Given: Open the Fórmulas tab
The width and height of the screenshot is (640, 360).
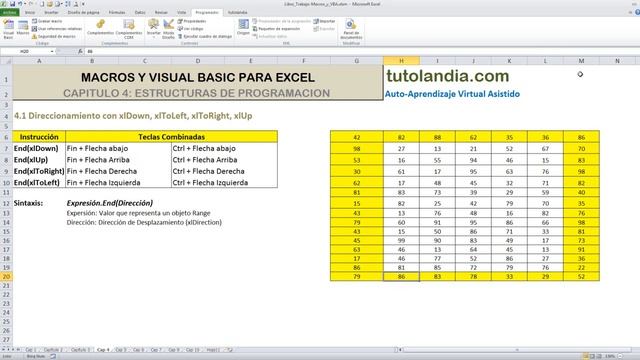Looking at the screenshot, I should pyautogui.click(x=117, y=13).
